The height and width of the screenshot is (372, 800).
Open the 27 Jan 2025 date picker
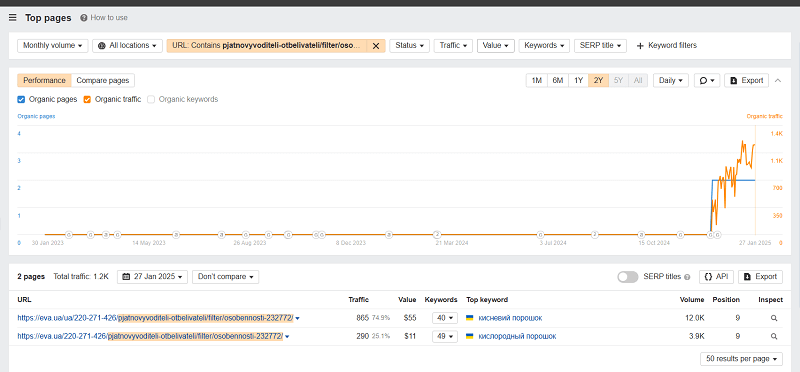coord(153,277)
